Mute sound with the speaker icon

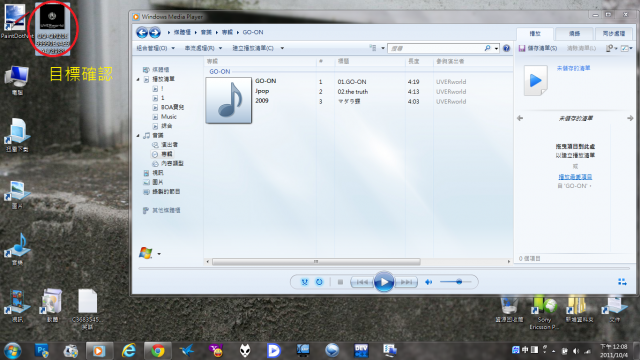pyautogui.click(x=429, y=282)
